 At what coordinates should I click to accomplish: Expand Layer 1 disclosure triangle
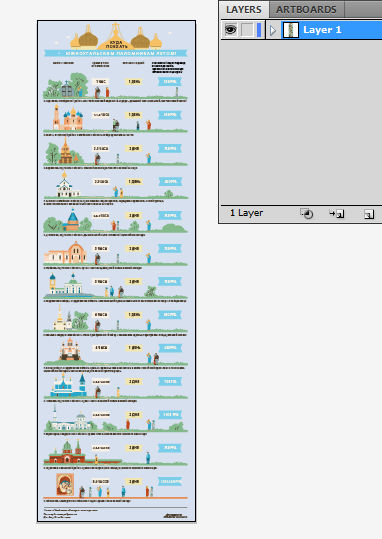point(273,30)
